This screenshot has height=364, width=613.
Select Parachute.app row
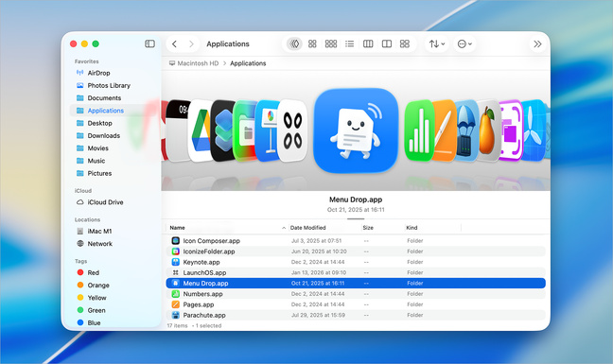pyautogui.click(x=356, y=315)
